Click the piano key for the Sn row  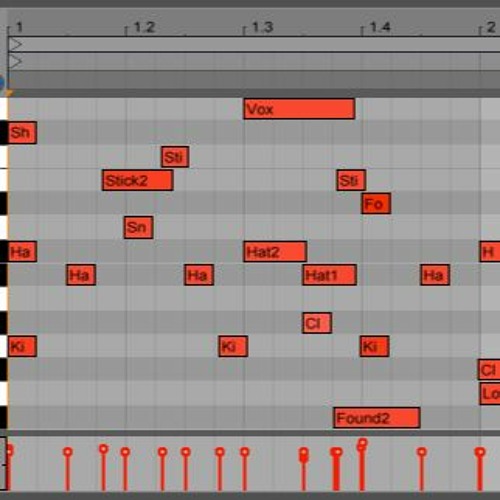click(4, 227)
